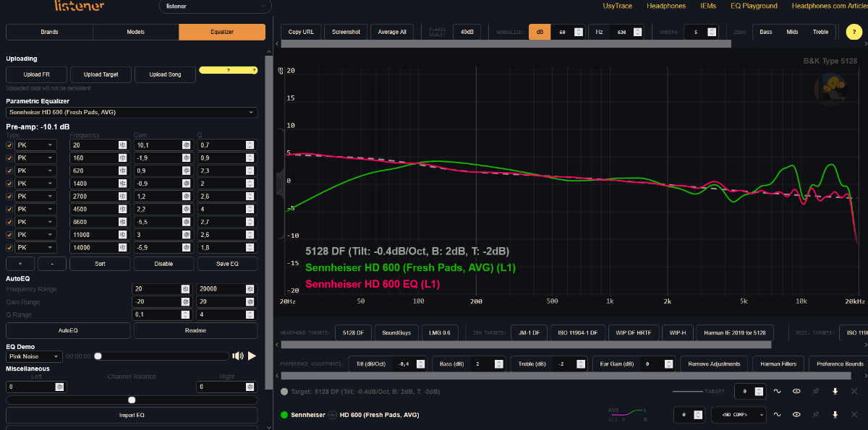
Task: Play the EQ demo audio
Action: (252, 356)
